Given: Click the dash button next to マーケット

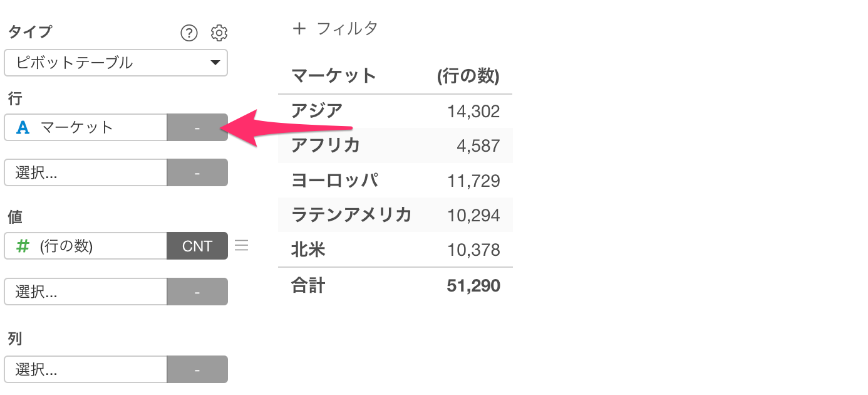Looking at the screenshot, I should point(197,127).
